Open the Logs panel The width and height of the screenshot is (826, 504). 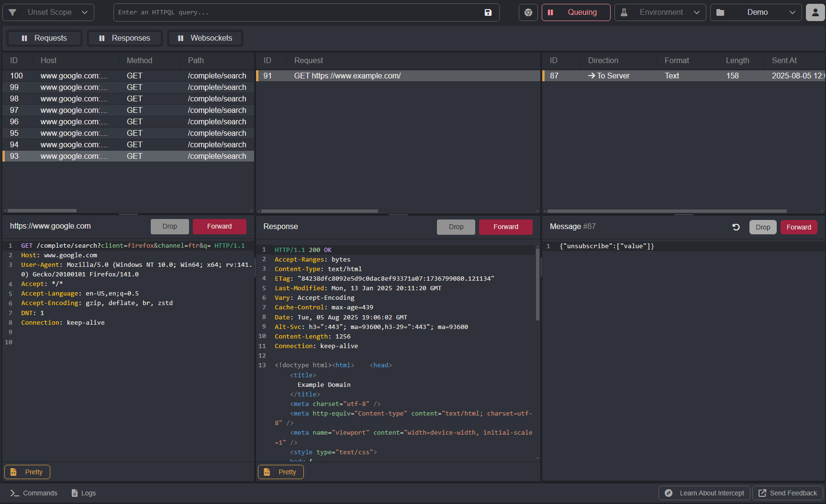83,493
